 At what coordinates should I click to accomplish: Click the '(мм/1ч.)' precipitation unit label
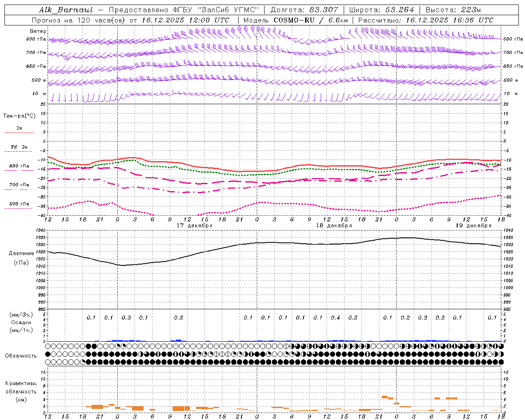point(21,330)
